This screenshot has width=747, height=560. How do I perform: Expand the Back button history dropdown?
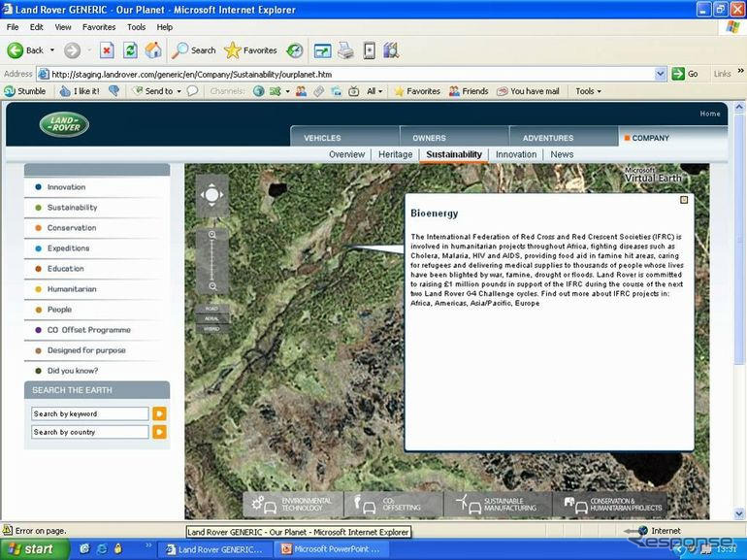pyautogui.click(x=52, y=50)
